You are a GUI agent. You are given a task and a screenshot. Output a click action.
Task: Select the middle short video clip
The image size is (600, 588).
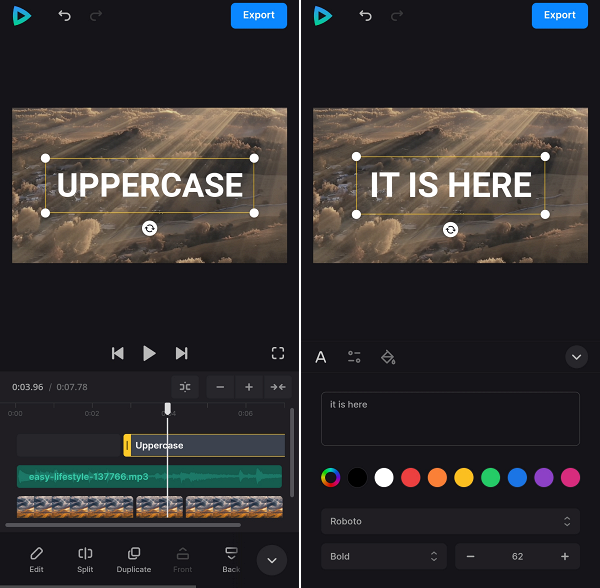[x=160, y=507]
